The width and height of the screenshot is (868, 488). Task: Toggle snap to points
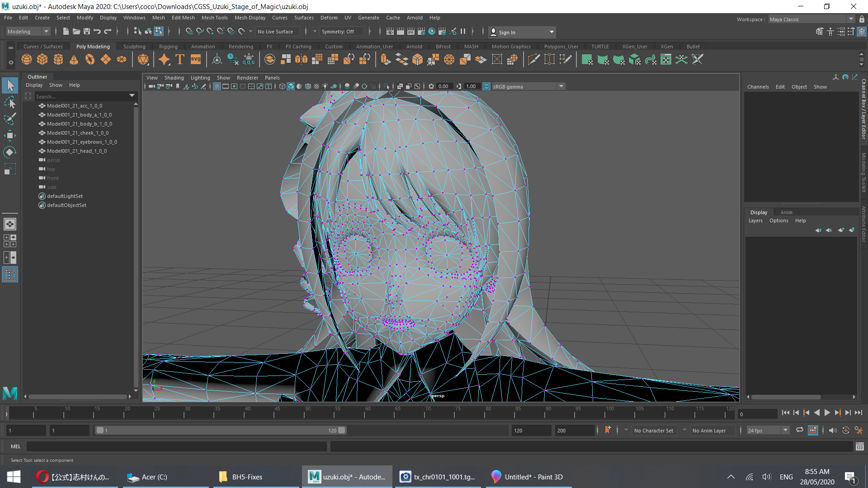(210, 32)
